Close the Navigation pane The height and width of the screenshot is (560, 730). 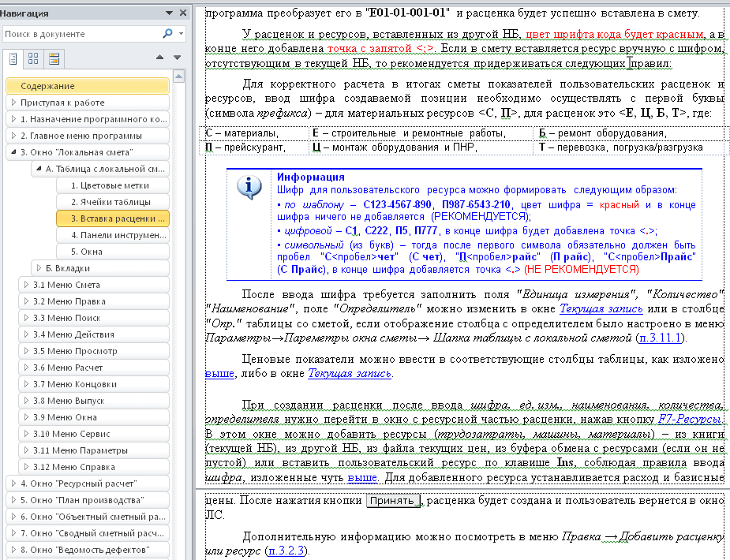click(183, 13)
